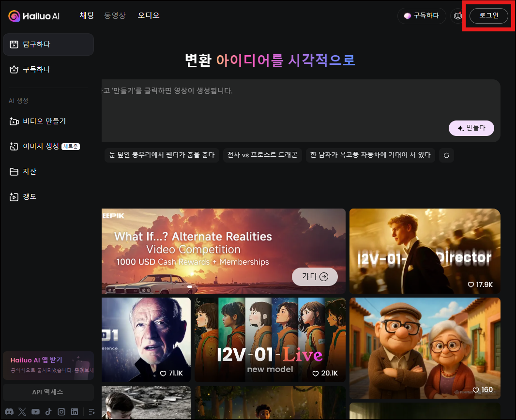
Task: Open the Discord icon at bottom
Action: 9,412
